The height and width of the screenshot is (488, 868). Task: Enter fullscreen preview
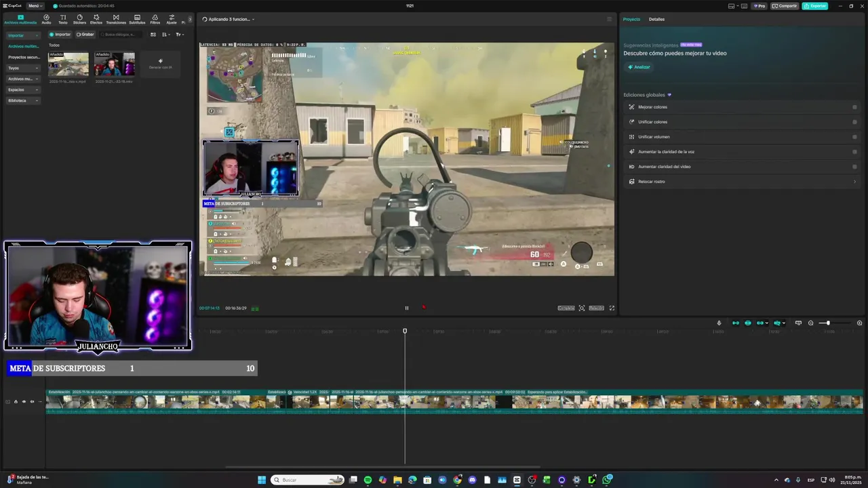(612, 308)
